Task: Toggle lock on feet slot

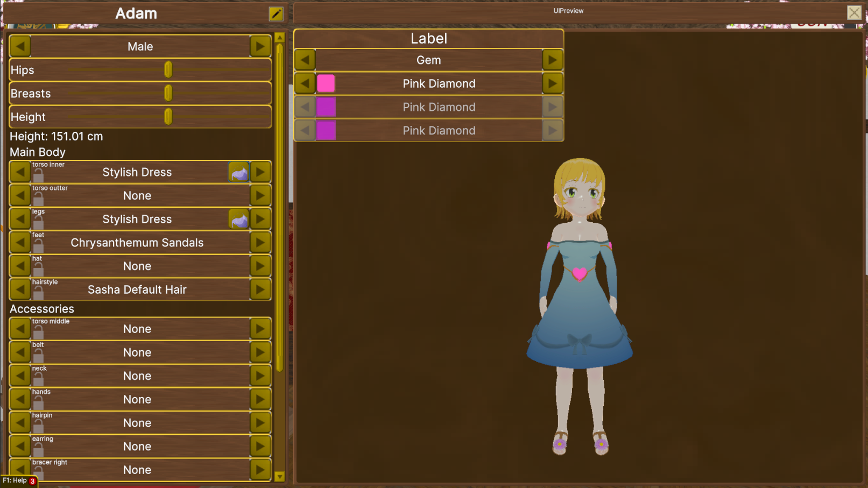Action: [x=38, y=246]
